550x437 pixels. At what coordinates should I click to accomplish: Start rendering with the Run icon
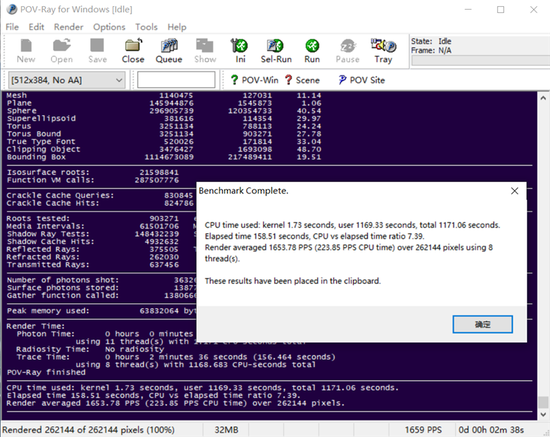coord(312,51)
